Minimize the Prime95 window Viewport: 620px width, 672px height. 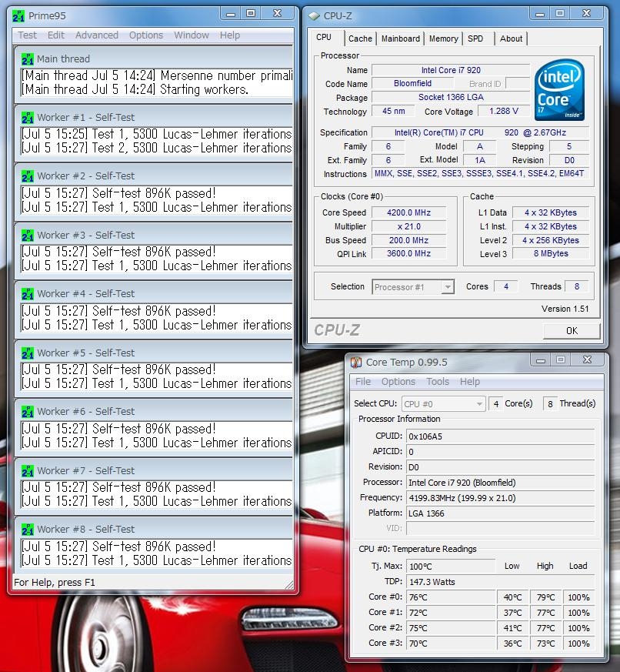click(231, 13)
